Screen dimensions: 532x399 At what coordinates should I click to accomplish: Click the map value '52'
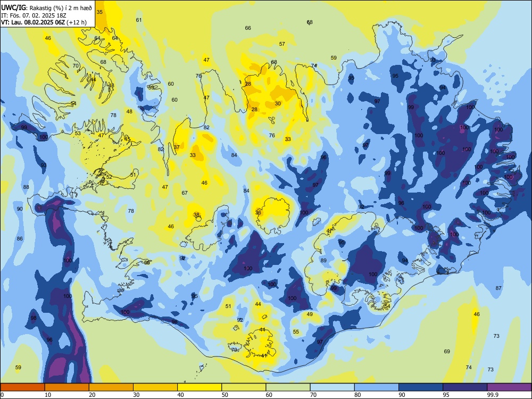click(x=109, y=177)
